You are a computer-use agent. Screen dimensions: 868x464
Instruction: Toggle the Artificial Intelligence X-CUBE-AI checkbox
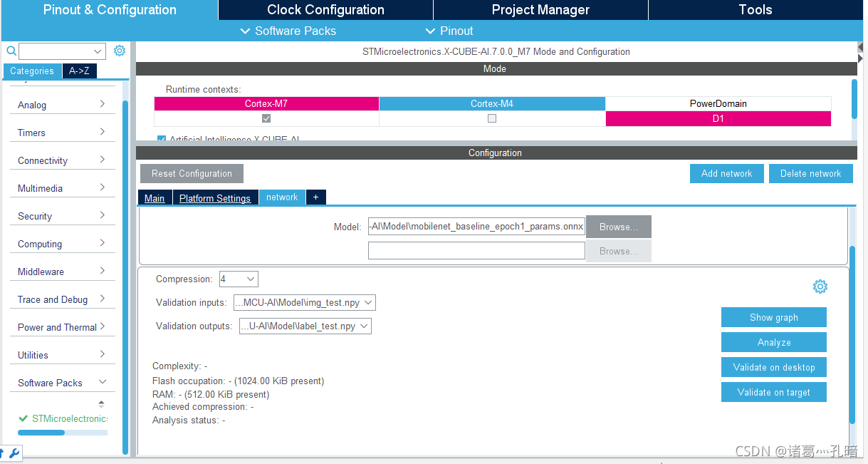161,139
